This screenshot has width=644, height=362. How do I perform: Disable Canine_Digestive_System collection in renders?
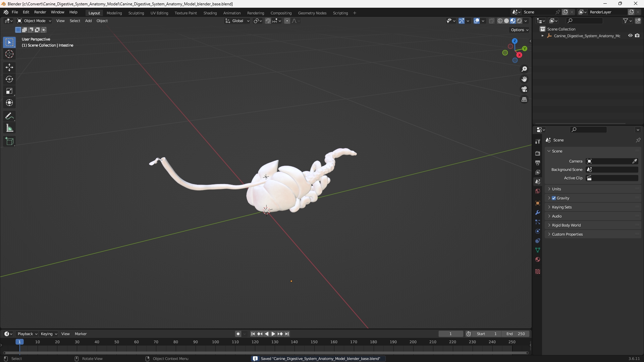(x=637, y=36)
